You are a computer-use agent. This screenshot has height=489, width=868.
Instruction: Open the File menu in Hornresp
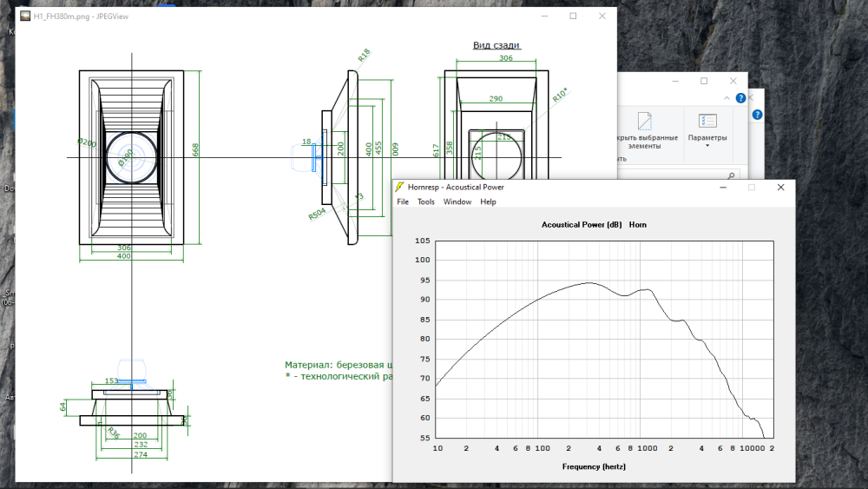[403, 202]
